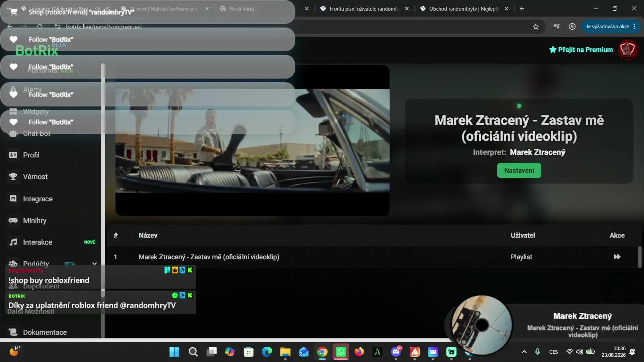Open the Windows Start menu
644x362 pixels.
(174, 352)
